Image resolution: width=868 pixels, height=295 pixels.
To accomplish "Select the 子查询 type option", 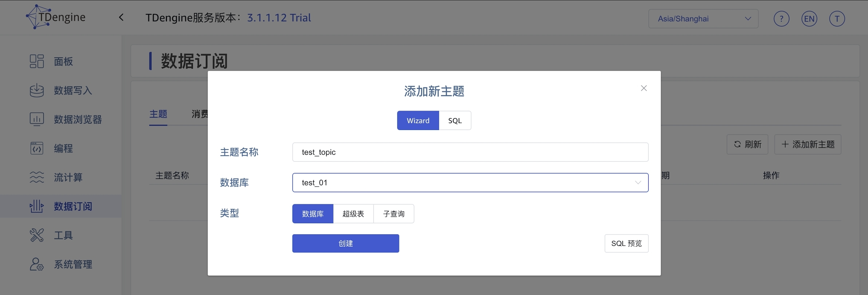I will (394, 214).
